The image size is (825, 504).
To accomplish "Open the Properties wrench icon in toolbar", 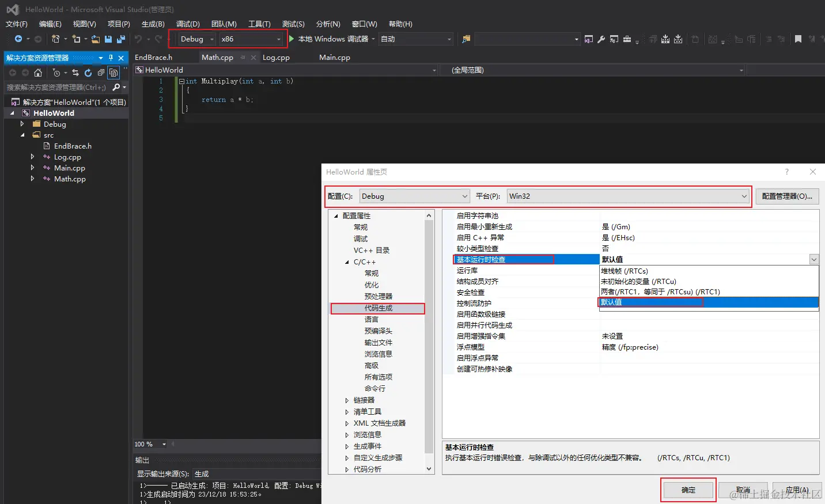I will [601, 39].
